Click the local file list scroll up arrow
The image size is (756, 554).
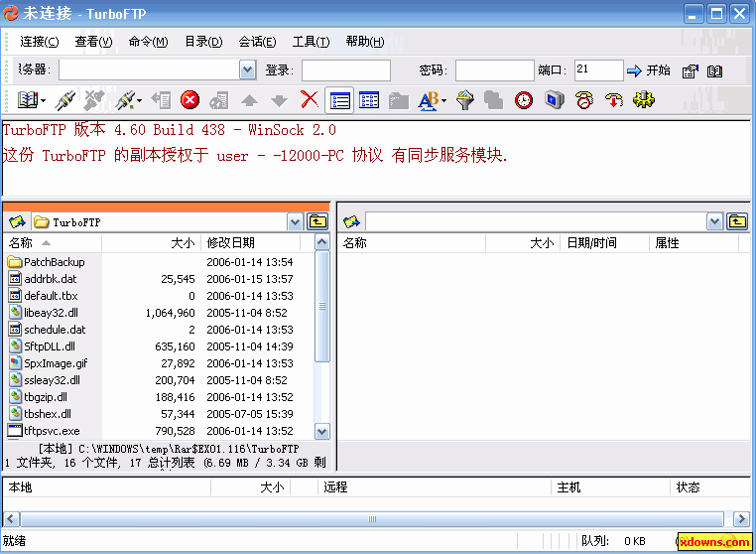(x=322, y=242)
